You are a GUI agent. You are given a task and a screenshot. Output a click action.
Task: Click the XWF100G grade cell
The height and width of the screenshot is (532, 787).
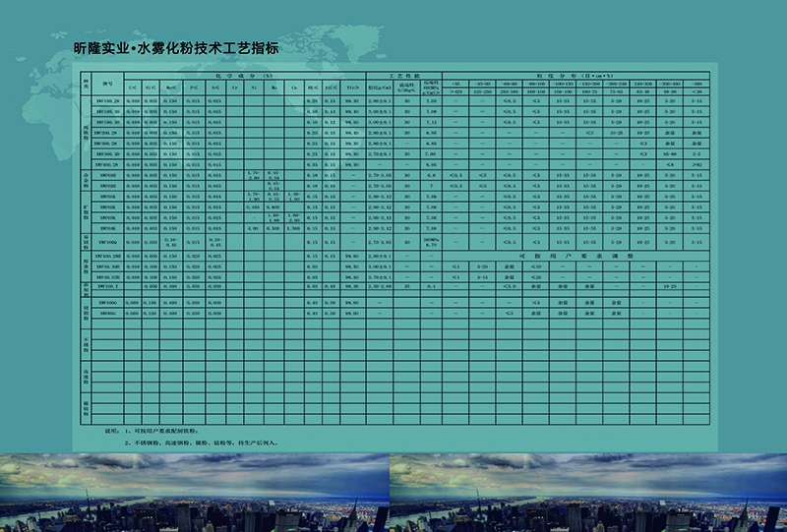(x=107, y=303)
